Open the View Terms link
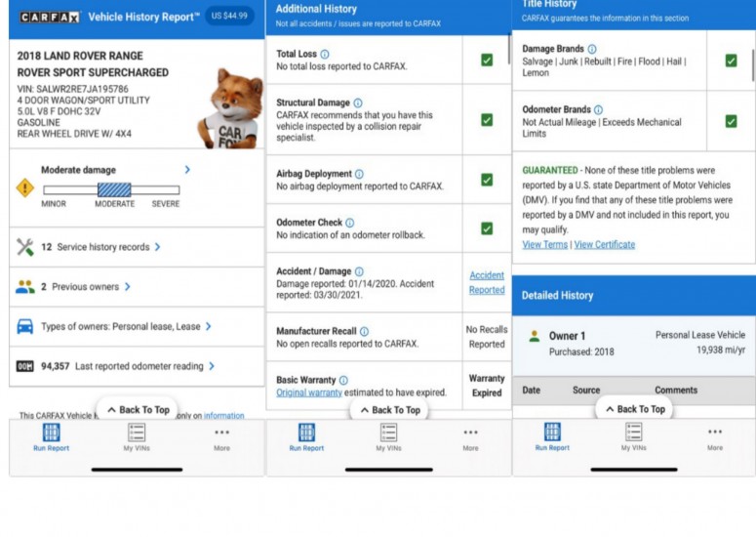 pyautogui.click(x=545, y=245)
